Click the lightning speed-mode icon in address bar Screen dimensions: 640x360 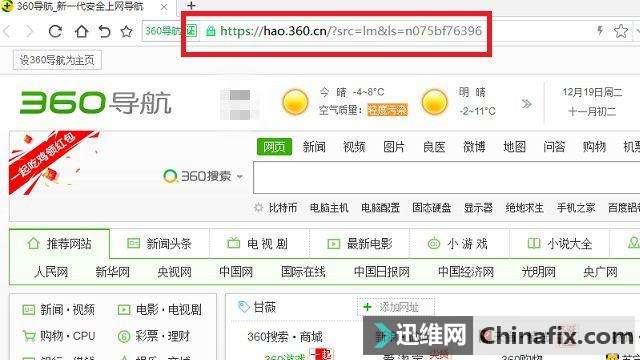tap(600, 31)
